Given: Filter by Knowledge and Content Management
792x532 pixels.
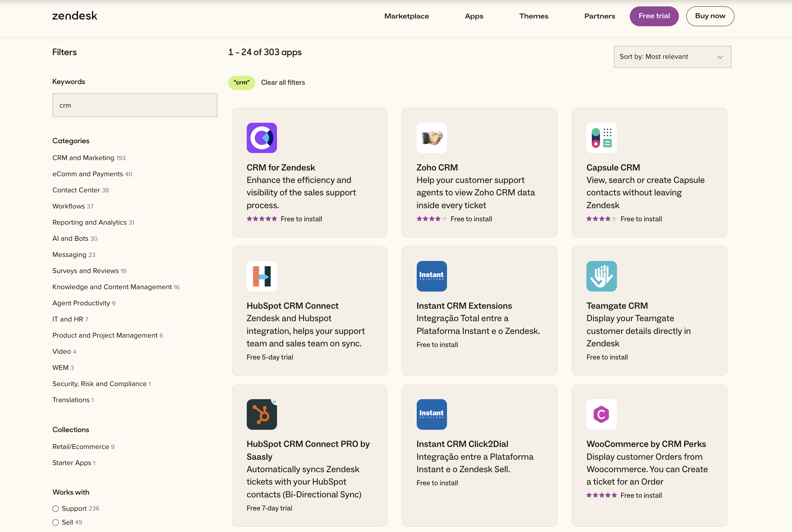Looking at the screenshot, I should pyautogui.click(x=116, y=287).
